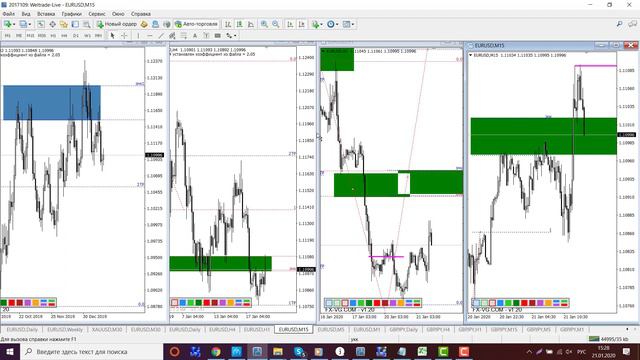This screenshot has height=360, width=640.
Task: Open the Periods clock icon
Action: pos(331,24)
